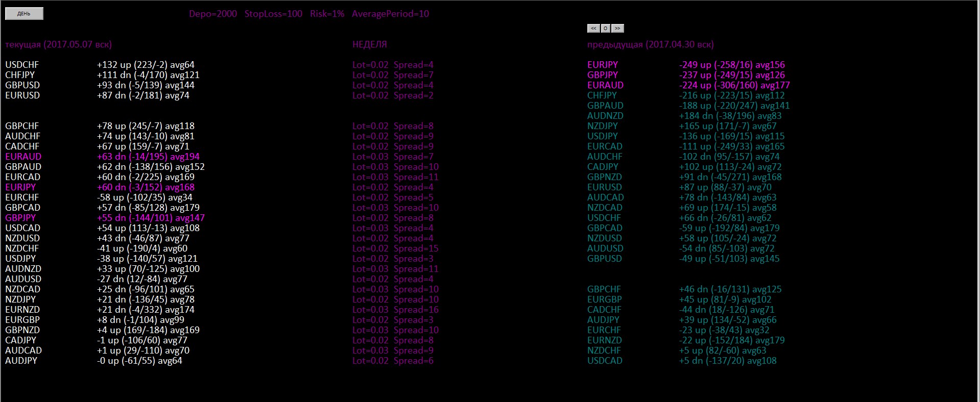Select AUDCHF in the текущая list
This screenshot has height=402, width=980.
(x=23, y=136)
